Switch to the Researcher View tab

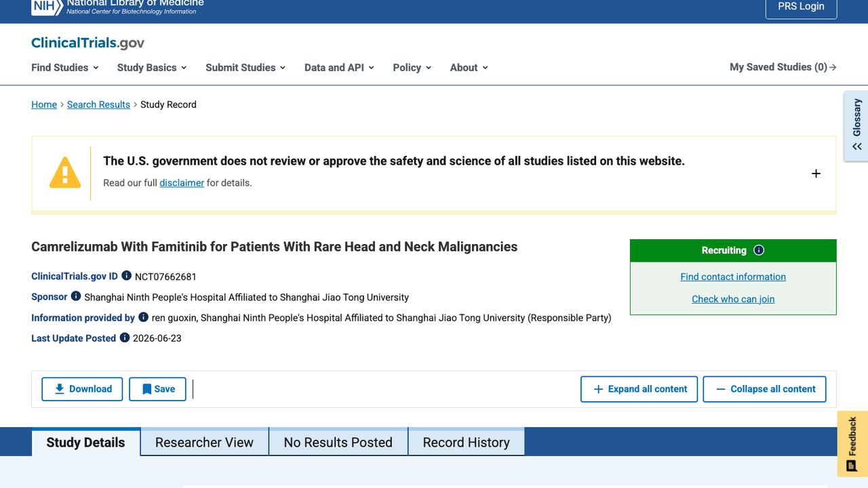tap(204, 443)
